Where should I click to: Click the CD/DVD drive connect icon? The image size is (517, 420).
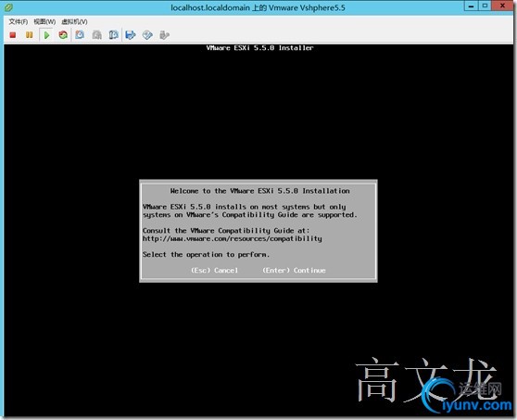tap(147, 35)
